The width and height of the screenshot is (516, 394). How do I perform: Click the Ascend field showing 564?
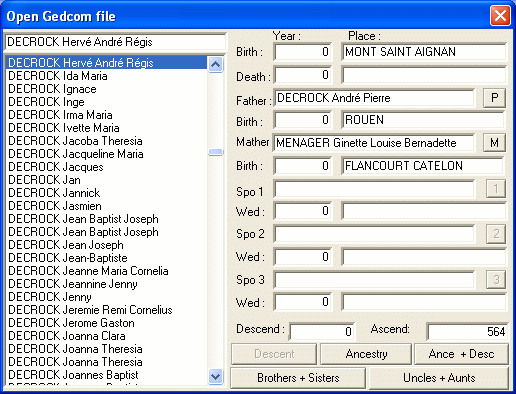[x=467, y=331]
